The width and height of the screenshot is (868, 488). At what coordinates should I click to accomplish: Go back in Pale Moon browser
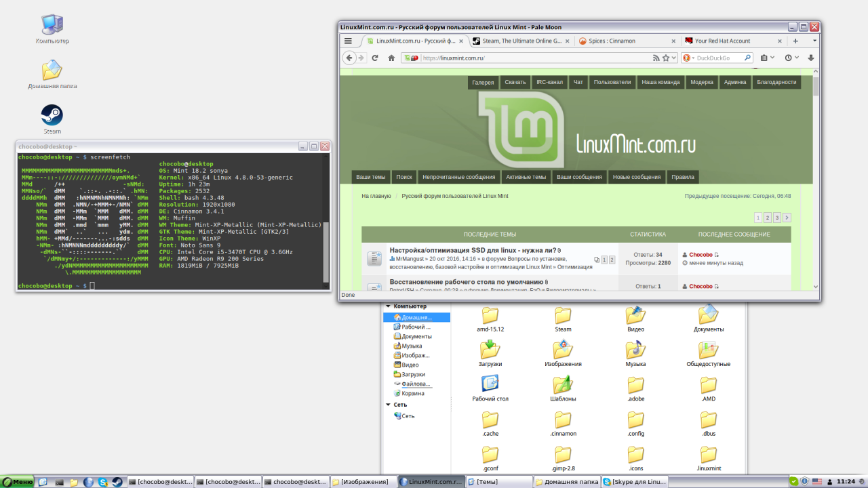(x=350, y=58)
